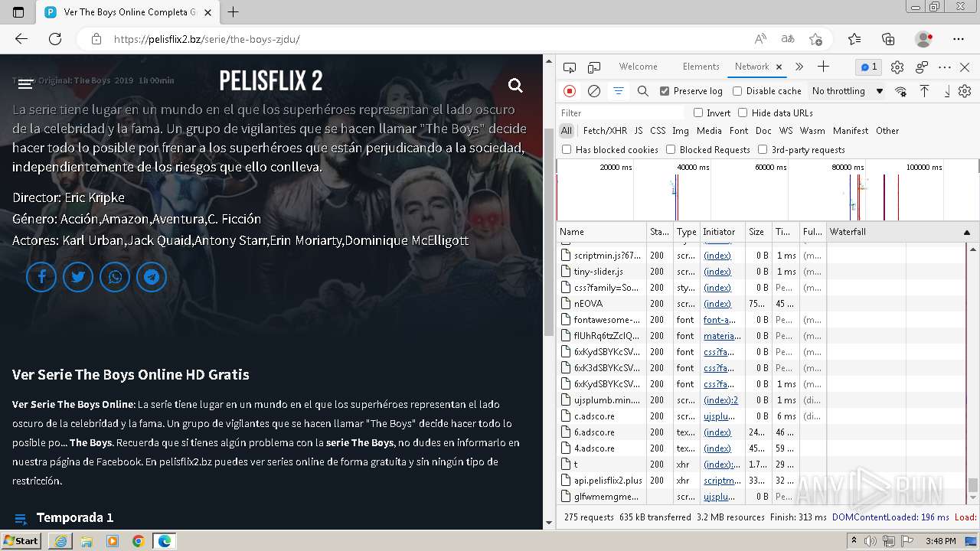Open the site search magnifier

coord(516,86)
